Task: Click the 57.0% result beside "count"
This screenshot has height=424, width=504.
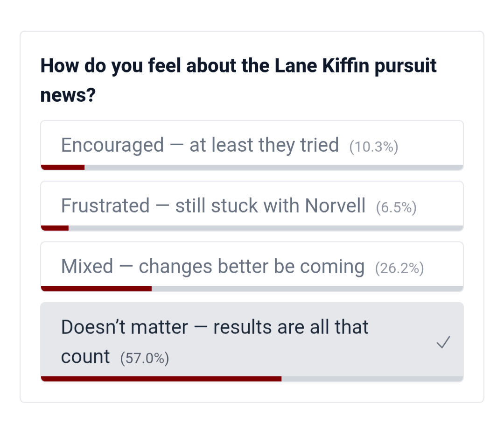Action: click(144, 359)
